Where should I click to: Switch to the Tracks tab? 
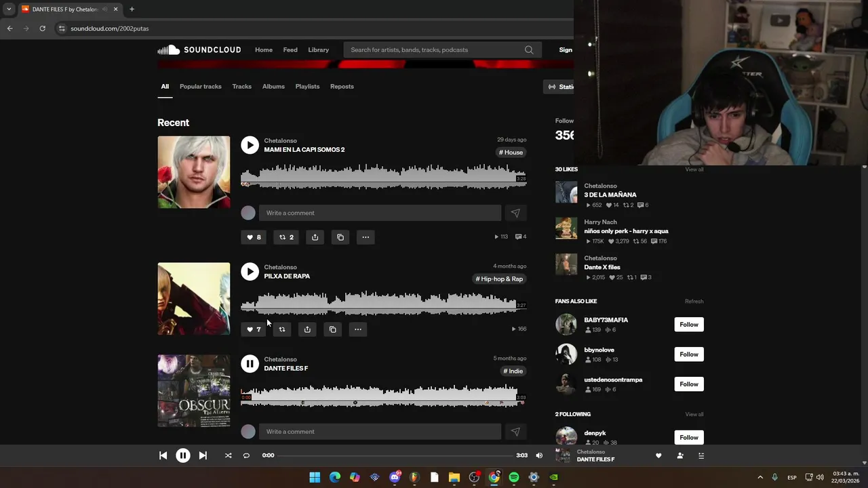(242, 87)
